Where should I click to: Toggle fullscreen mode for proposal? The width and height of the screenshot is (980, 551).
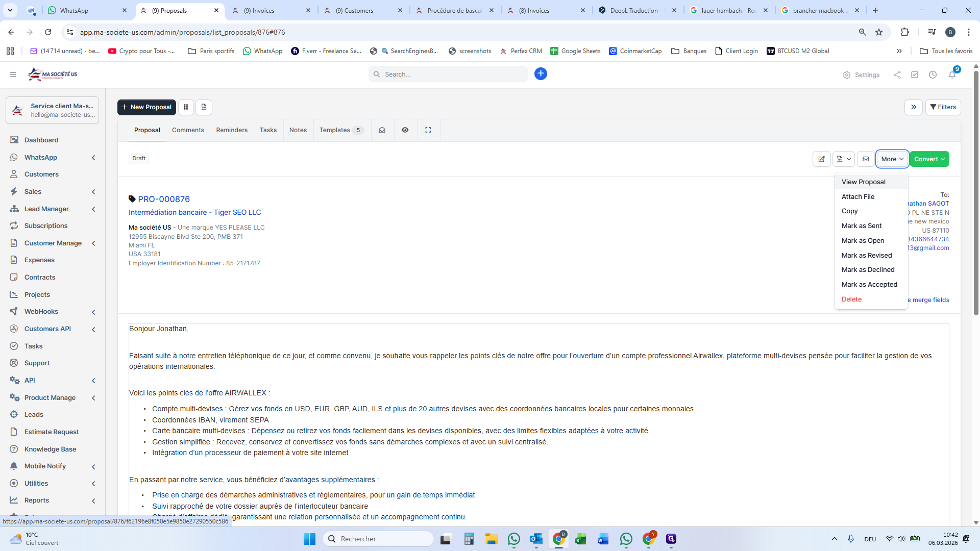pos(428,130)
